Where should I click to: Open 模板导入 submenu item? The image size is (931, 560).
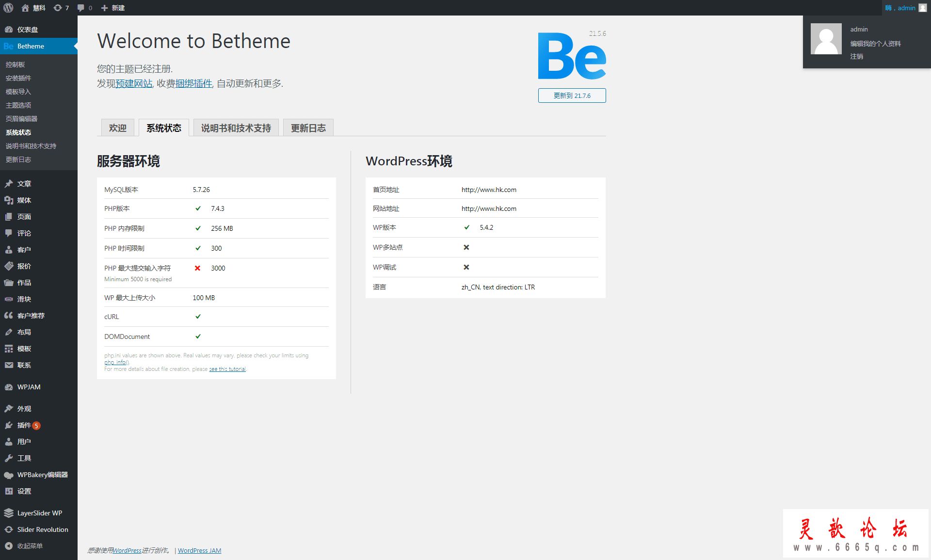(x=18, y=92)
